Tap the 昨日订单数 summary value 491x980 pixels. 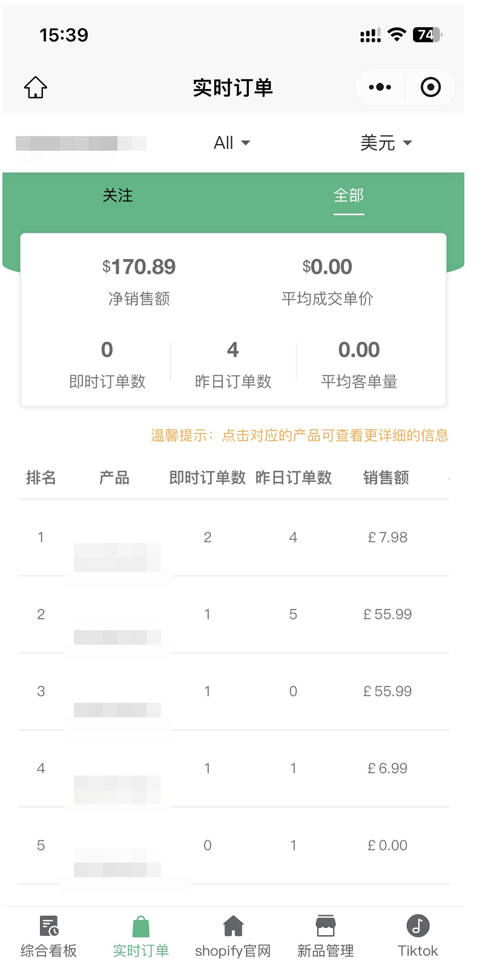tap(233, 350)
